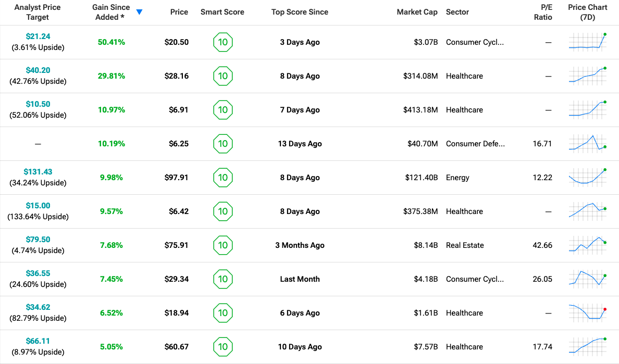Click Smart Score octagon in the $28.16 row
The width and height of the screenshot is (619, 364).
point(222,76)
